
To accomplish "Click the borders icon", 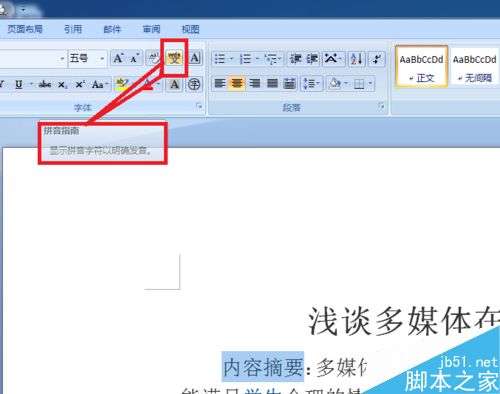I will click(359, 84).
